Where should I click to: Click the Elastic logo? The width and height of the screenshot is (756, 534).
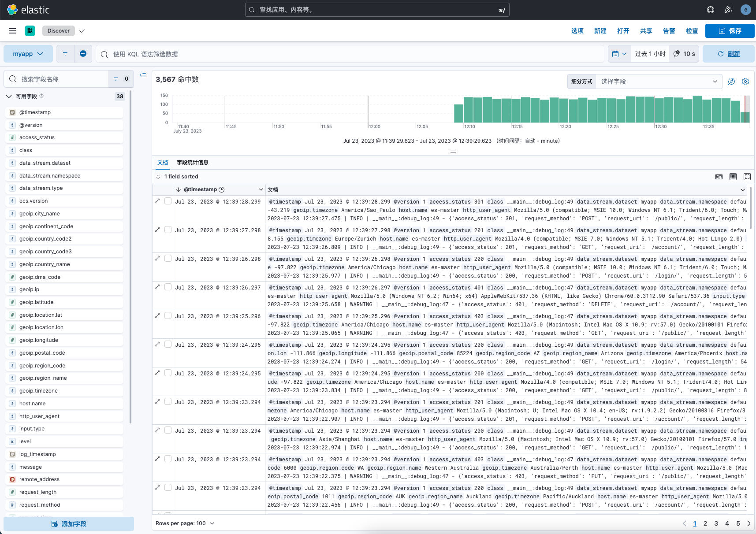(x=28, y=10)
